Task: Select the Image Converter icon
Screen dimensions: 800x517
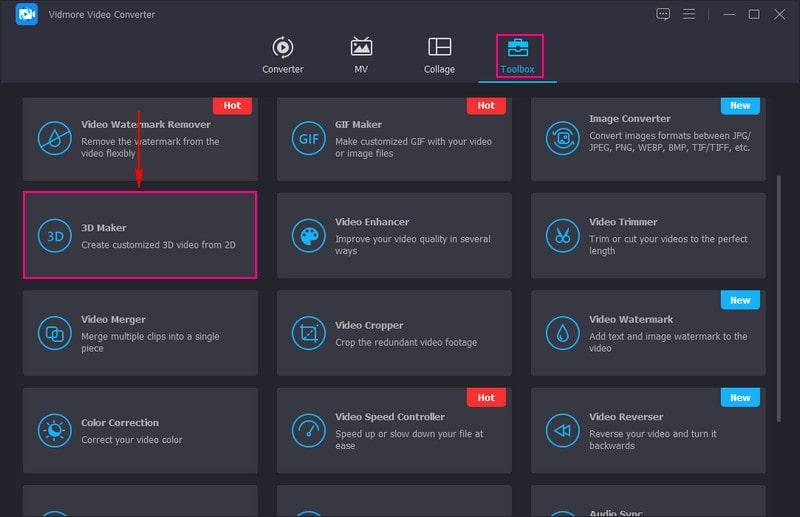Action: tap(562, 138)
